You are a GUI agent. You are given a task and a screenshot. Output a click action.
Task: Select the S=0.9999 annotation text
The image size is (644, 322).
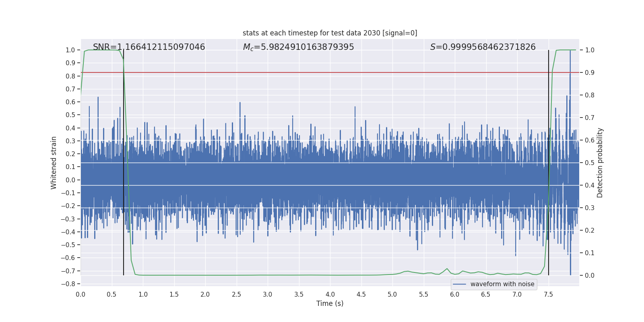point(483,47)
